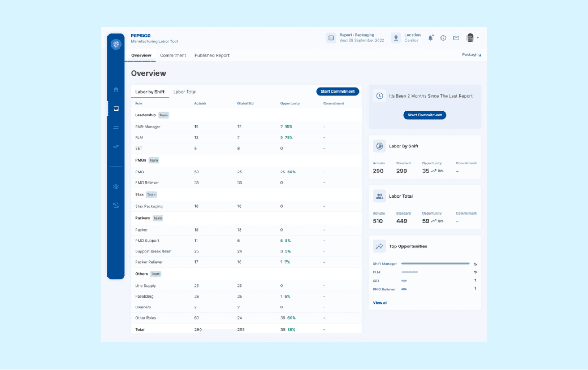Open the notifications bell

(x=430, y=38)
